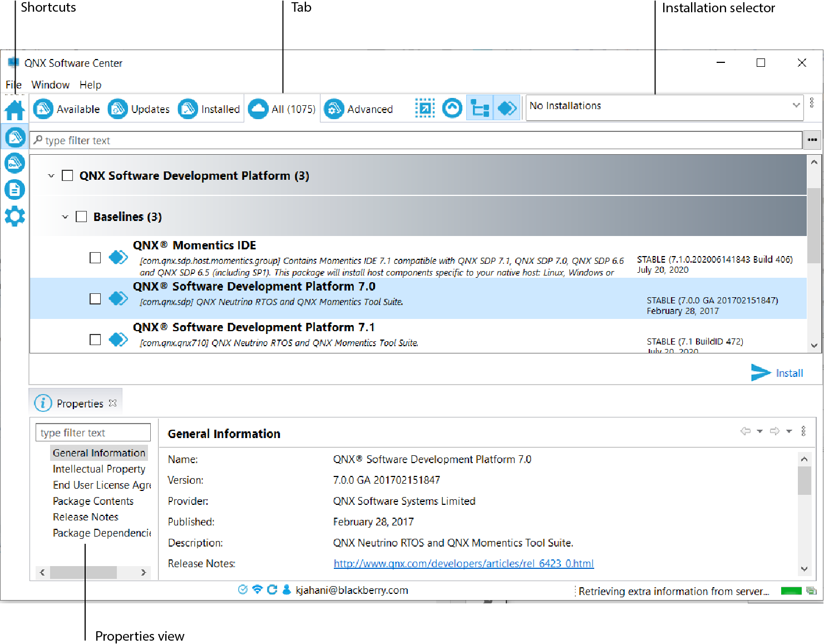824x644 pixels.
Task: Collapse the QNX Software Development Platform group
Action: click(x=51, y=176)
